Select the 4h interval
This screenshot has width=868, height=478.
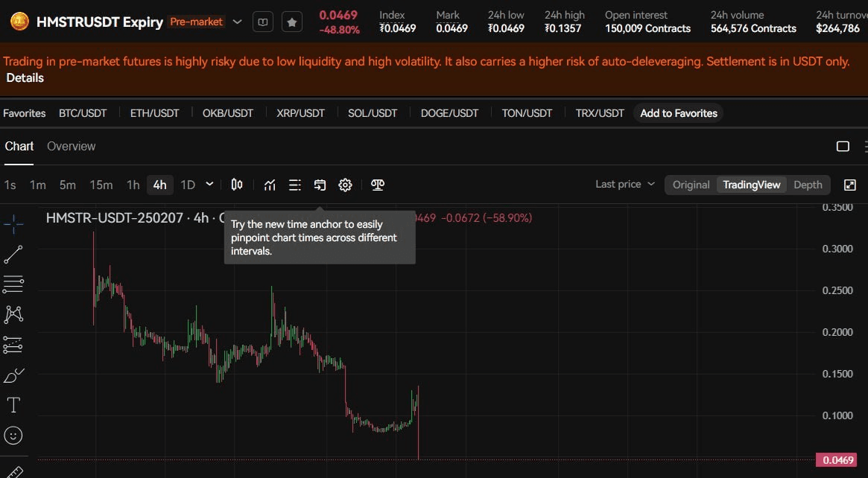pos(160,185)
